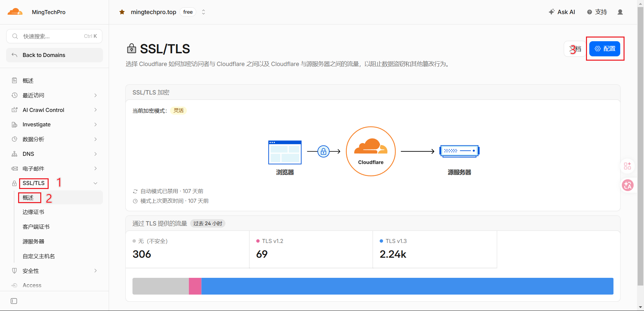Screen dimensions: 644x311
Task: Expand the 安全性 chevron
Action: 96,271
